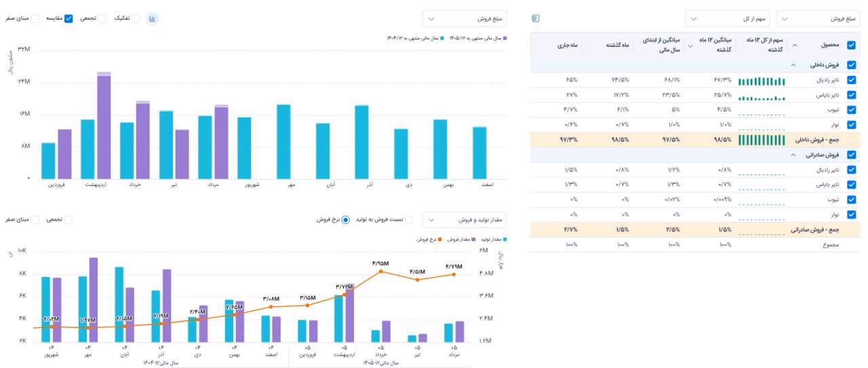The height and width of the screenshot is (368, 868).
Task: Click the 4/95M point on rate line
Action: point(381,272)
